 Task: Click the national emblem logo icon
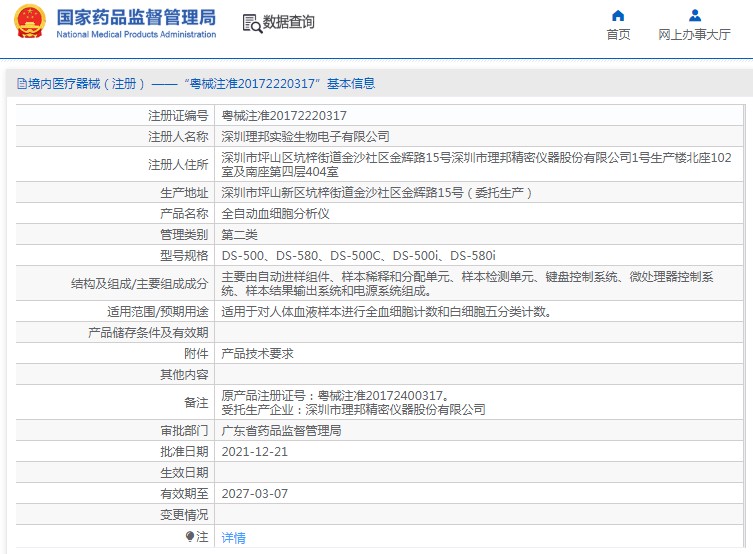pos(30,21)
